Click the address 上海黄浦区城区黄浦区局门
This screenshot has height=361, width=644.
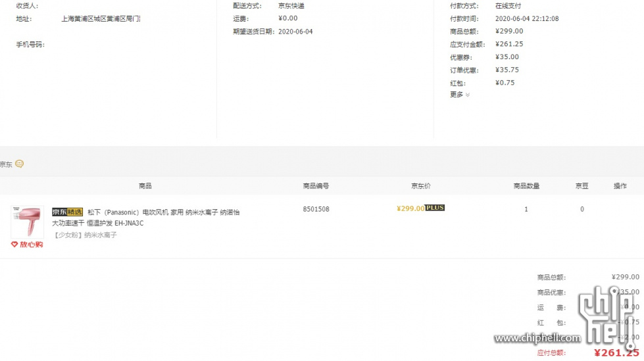[101, 18]
